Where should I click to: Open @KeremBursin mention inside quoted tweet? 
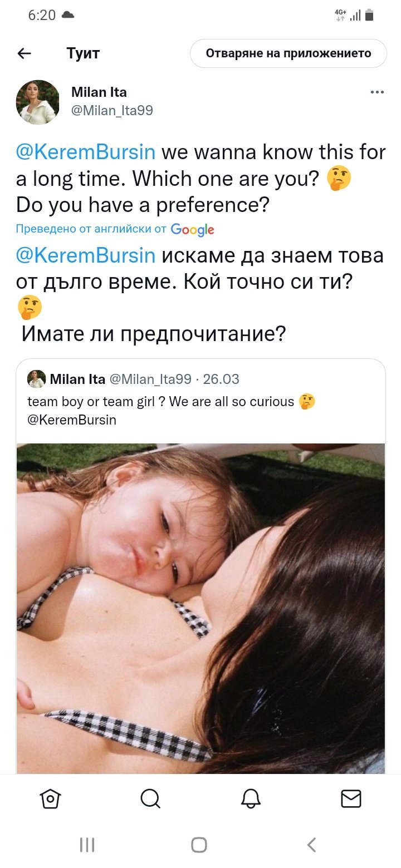pos(72,420)
